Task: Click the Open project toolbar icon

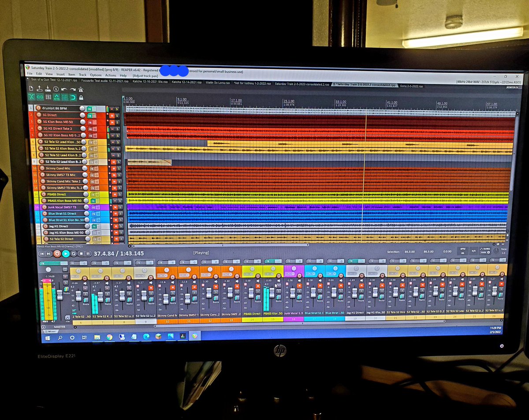Action: point(39,89)
